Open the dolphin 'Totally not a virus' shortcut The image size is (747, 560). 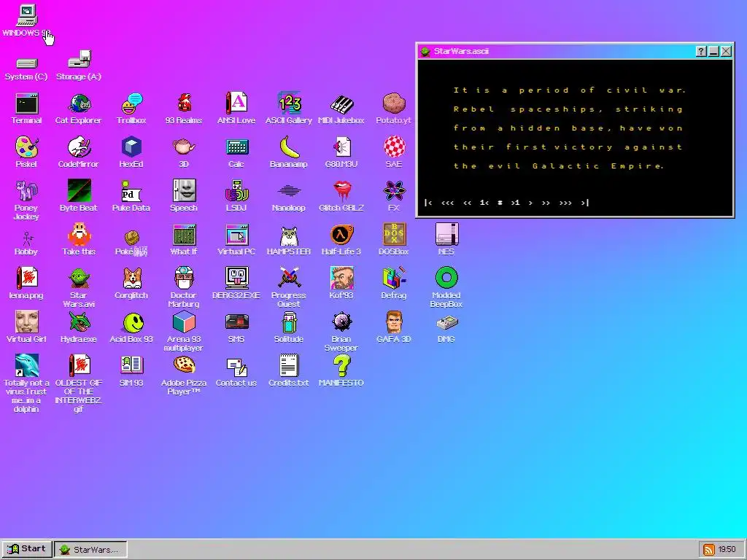27,384
